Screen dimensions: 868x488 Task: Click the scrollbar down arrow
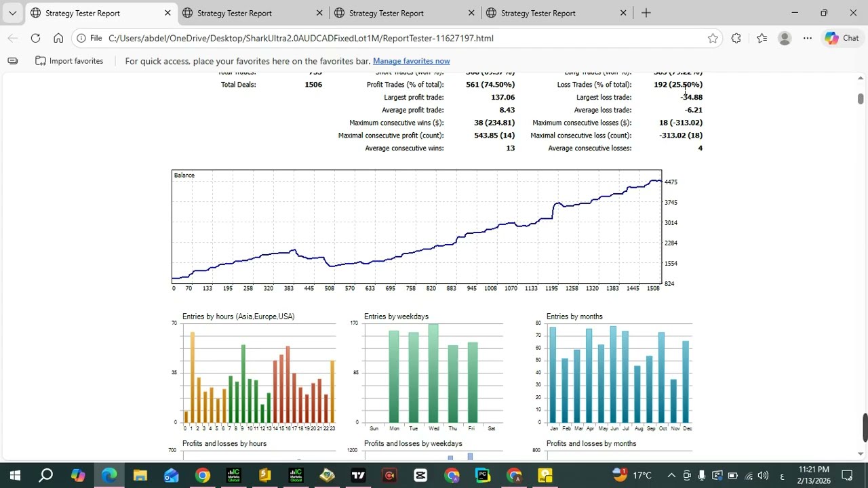tap(861, 454)
